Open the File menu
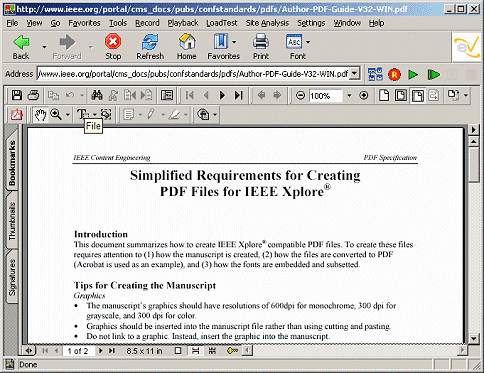 pos(12,23)
